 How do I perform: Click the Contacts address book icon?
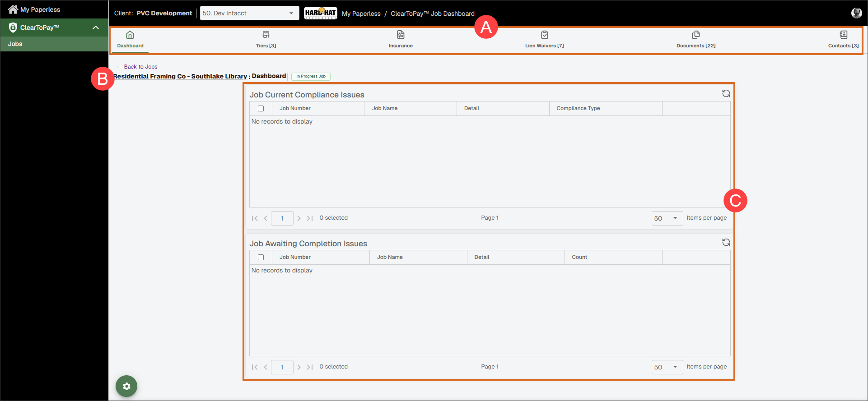pos(844,35)
